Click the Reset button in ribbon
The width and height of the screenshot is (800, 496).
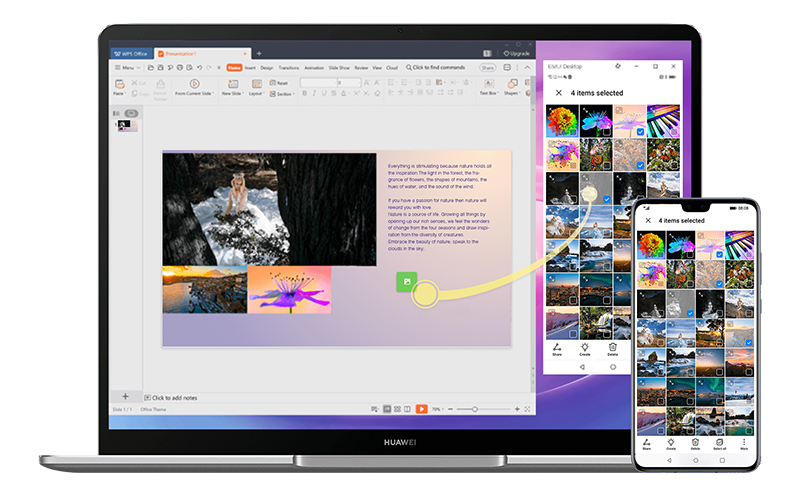click(x=279, y=83)
